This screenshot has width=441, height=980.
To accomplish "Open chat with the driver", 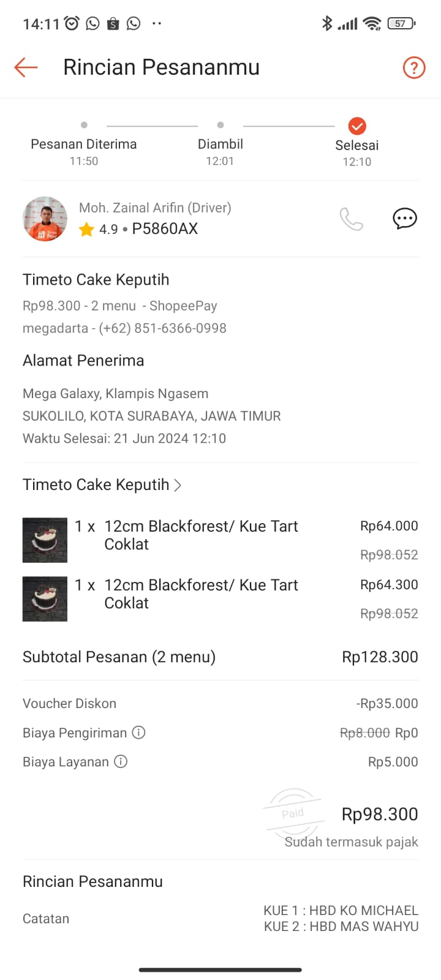I will click(404, 219).
